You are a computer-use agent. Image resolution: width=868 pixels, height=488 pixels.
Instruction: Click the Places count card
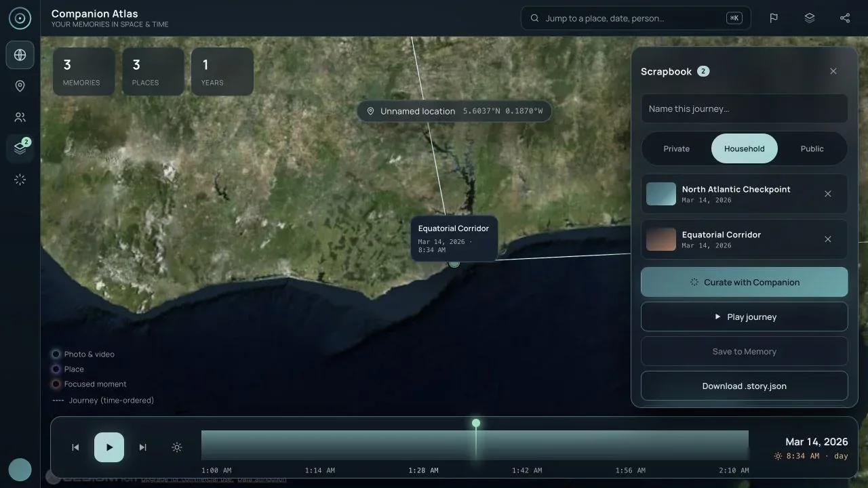point(153,71)
